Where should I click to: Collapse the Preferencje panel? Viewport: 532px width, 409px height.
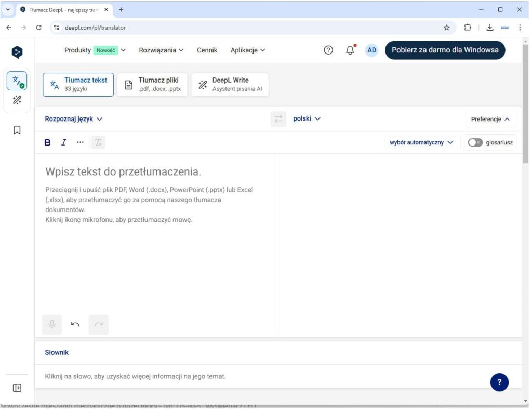[490, 119]
